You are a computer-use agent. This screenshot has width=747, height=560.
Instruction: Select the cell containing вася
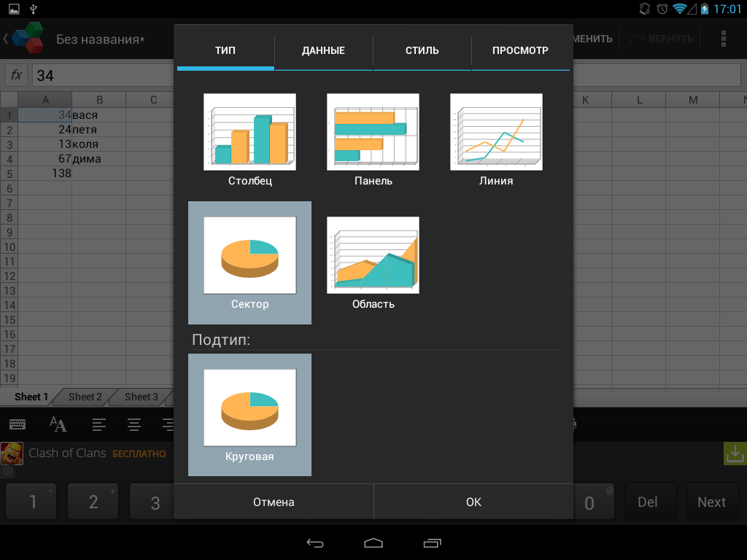tap(98, 114)
